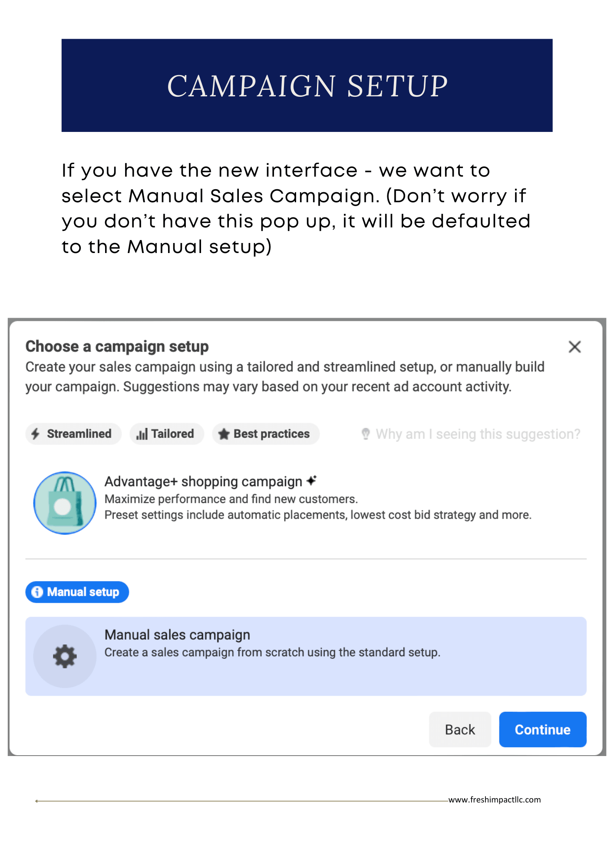Screen dimensions: 614x868
Task: Choose the Advantage+ shopping campaign title
Action: 203,482
